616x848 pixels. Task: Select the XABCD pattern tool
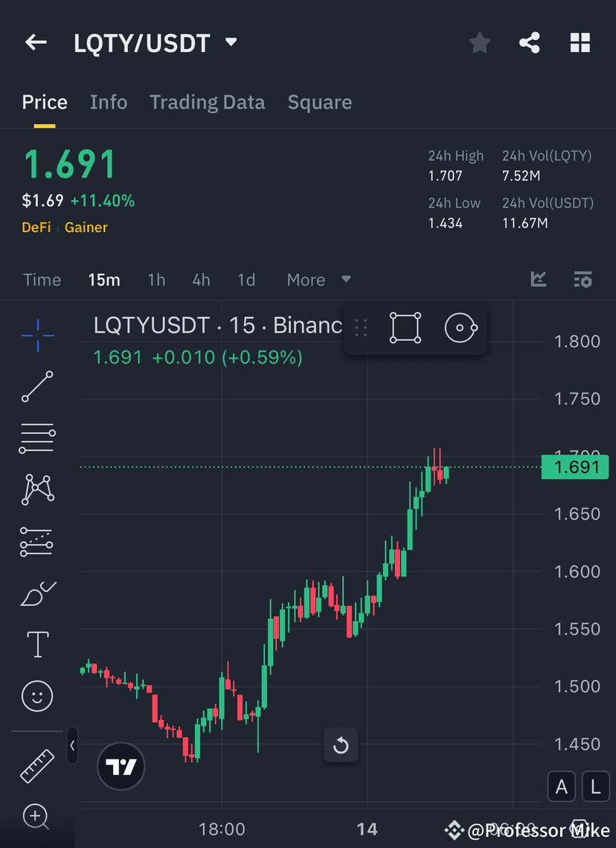(x=37, y=489)
